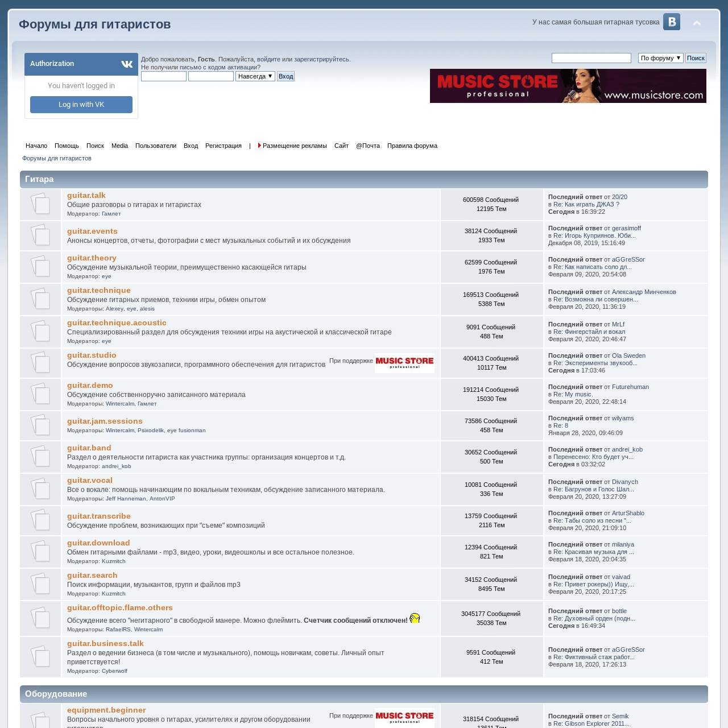Open the guitar.technique forum link
This screenshot has height=728, width=728.
click(99, 290)
